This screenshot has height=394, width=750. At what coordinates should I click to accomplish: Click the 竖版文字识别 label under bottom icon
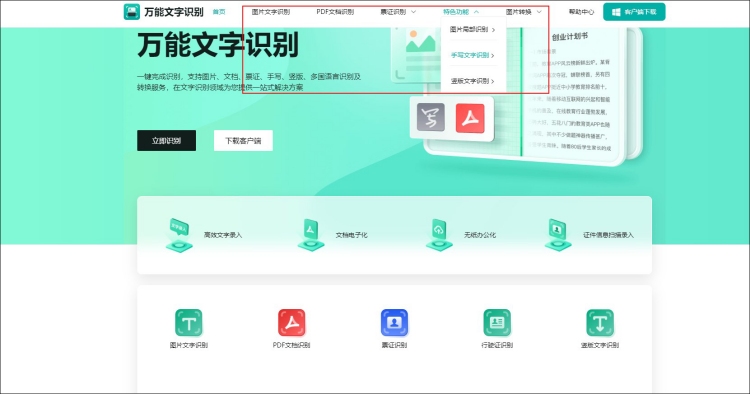pyautogui.click(x=600, y=345)
